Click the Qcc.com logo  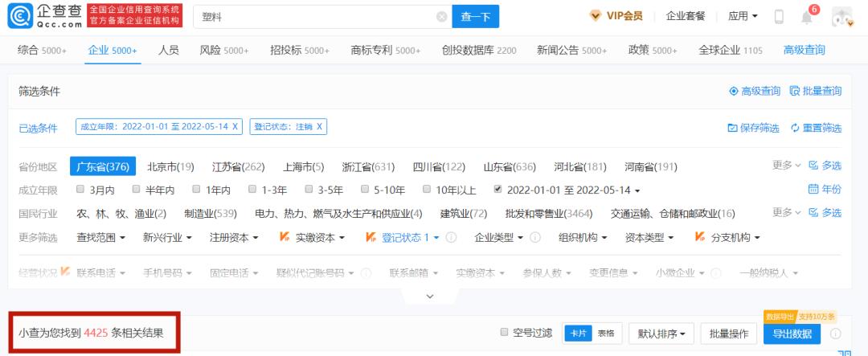45,15
